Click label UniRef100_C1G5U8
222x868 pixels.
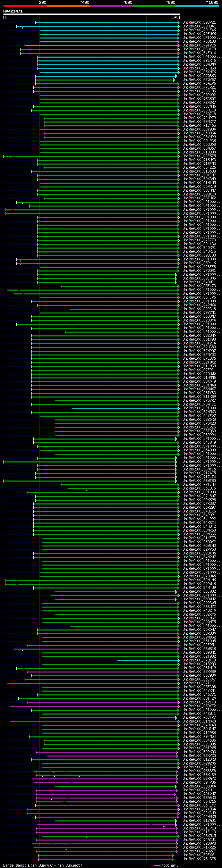click(x=199, y=172)
